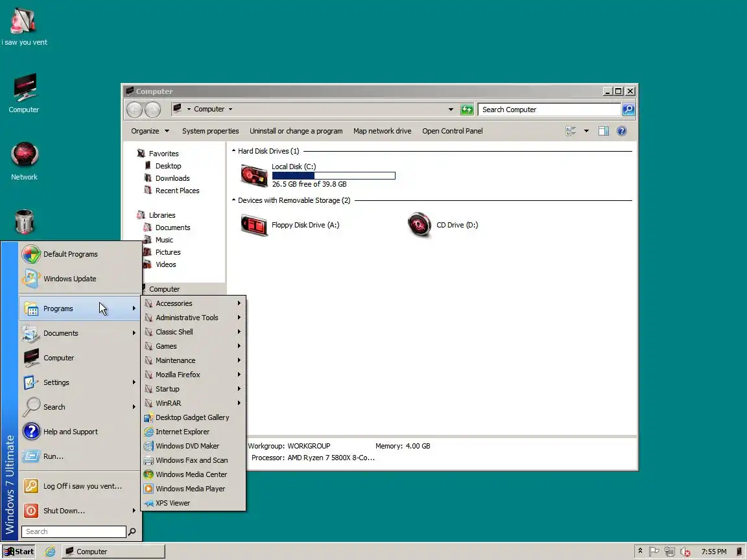Change view with the view icon
The height and width of the screenshot is (560, 747).
(x=571, y=131)
